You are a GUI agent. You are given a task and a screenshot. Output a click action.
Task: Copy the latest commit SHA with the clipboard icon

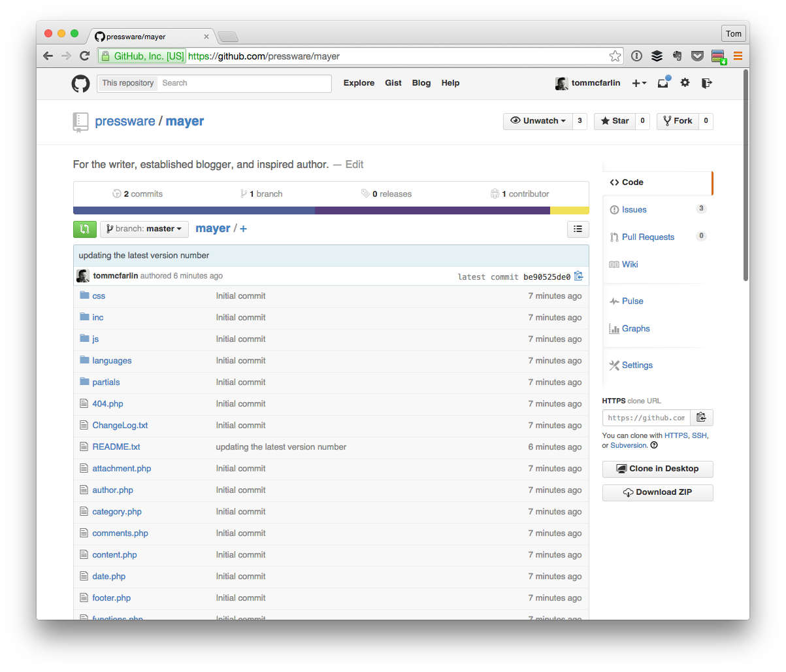[578, 276]
